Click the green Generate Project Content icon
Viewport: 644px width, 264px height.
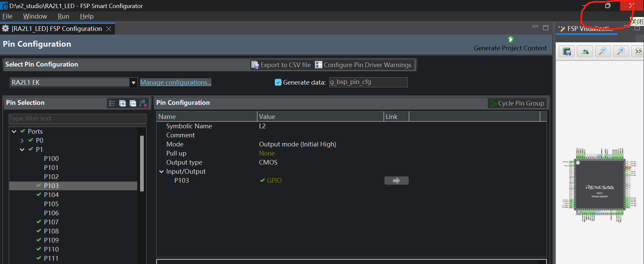(511, 40)
